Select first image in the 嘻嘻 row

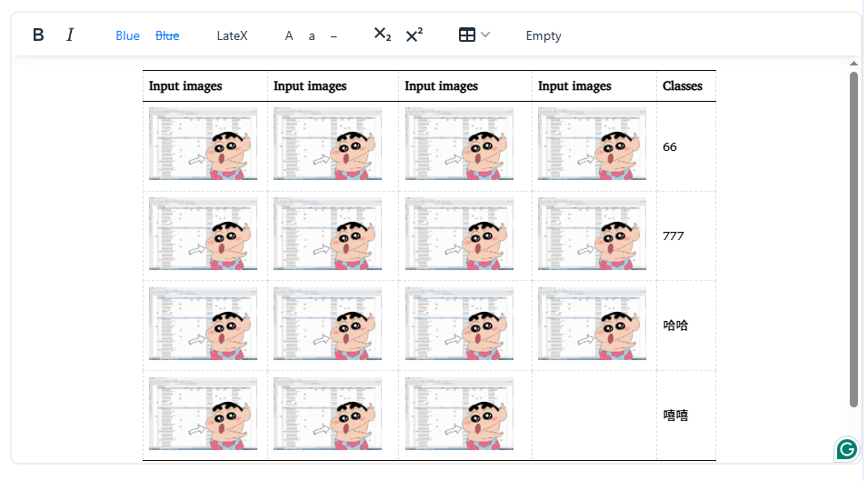(x=204, y=414)
